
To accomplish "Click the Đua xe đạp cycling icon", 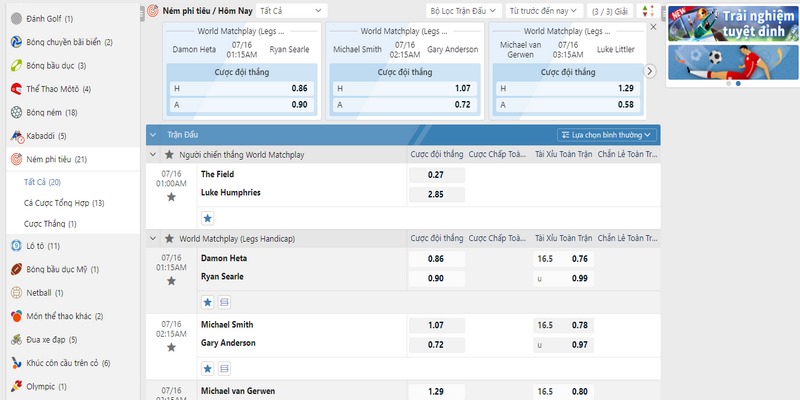I will pyautogui.click(x=16, y=339).
